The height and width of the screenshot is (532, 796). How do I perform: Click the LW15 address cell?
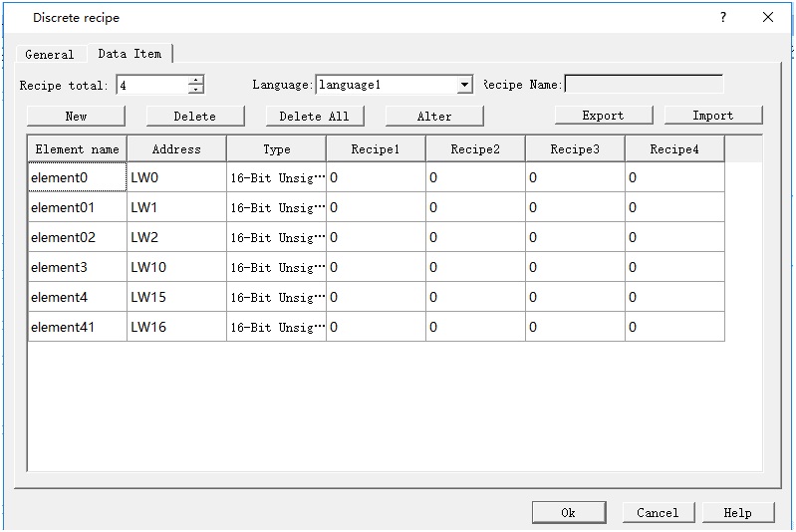pyautogui.click(x=176, y=297)
